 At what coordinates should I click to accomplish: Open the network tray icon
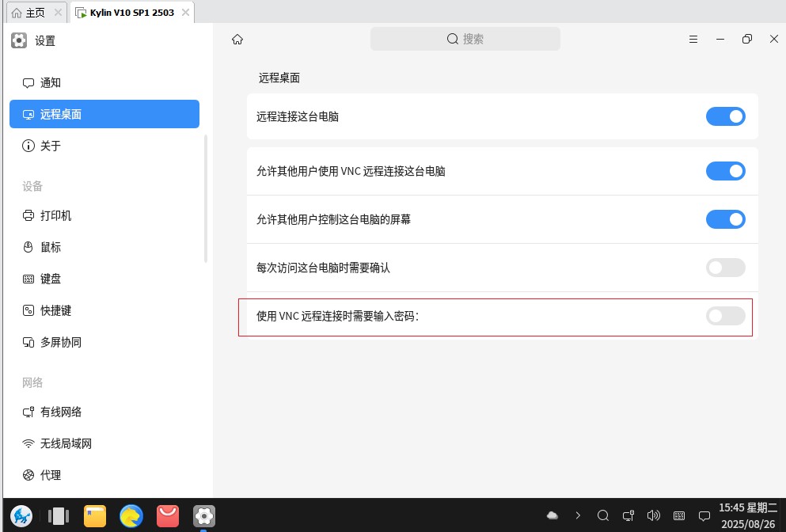pos(628,515)
